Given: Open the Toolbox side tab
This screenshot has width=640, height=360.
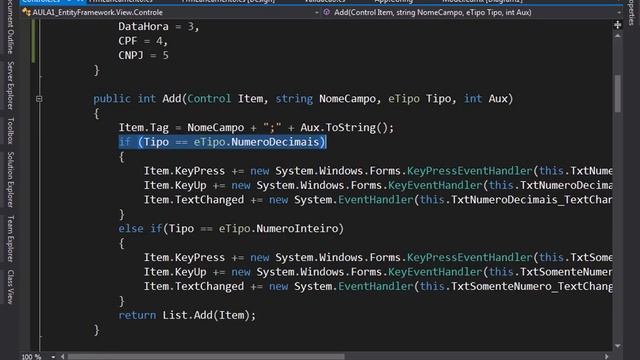Looking at the screenshot, I should pos(11,131).
